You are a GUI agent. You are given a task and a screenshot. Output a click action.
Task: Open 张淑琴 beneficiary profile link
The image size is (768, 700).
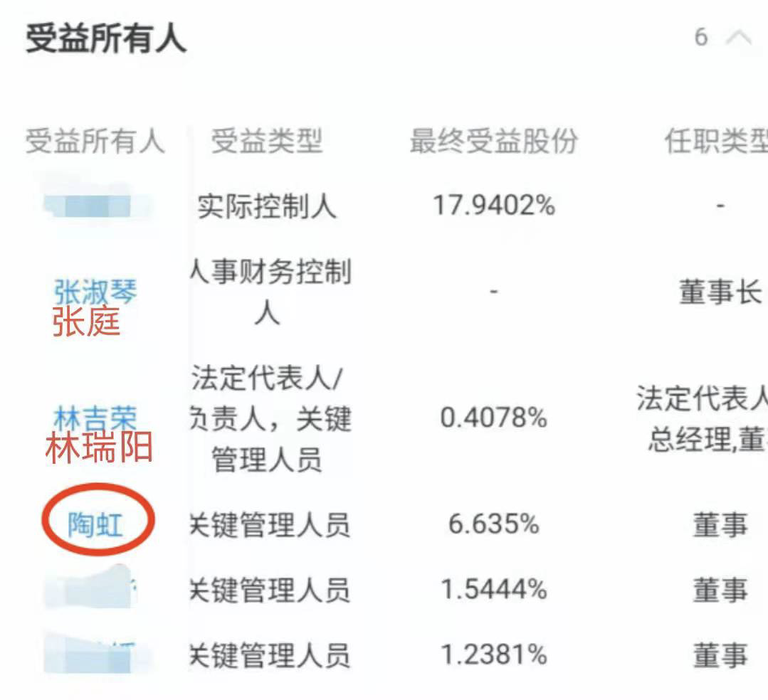[95, 291]
